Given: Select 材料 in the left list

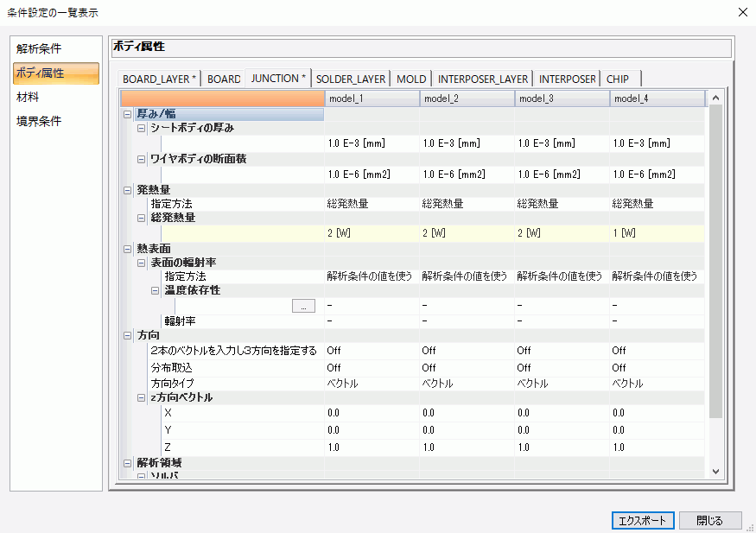Looking at the screenshot, I should (x=28, y=97).
